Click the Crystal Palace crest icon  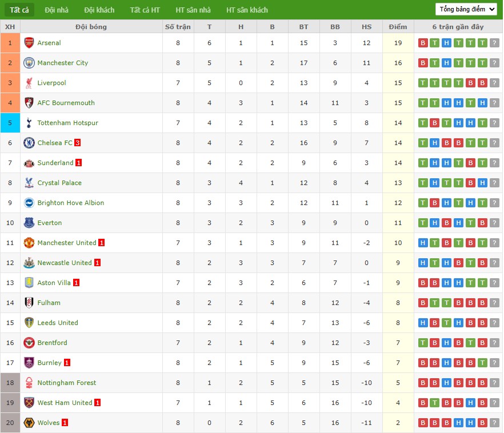[x=29, y=183]
